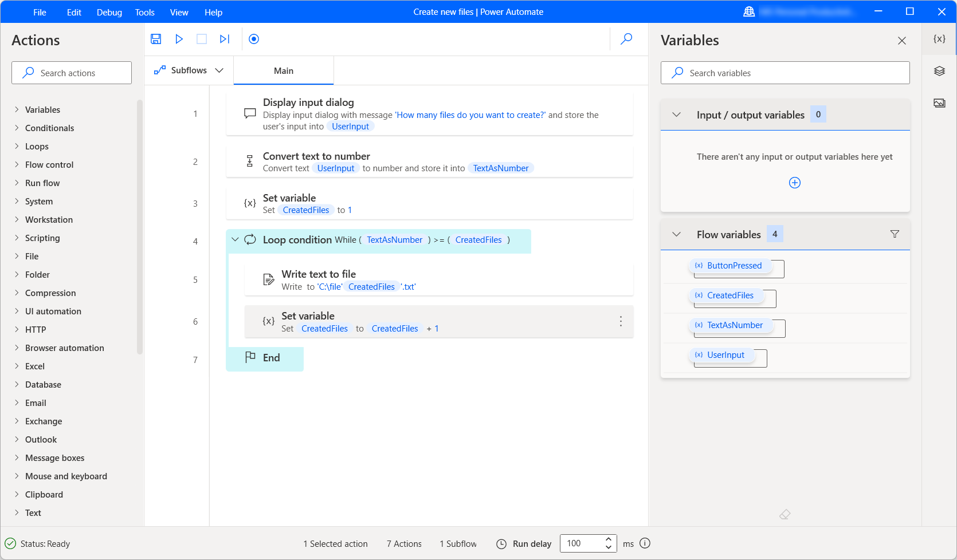The height and width of the screenshot is (560, 957).
Task: Open the Images pane icon
Action: [939, 102]
